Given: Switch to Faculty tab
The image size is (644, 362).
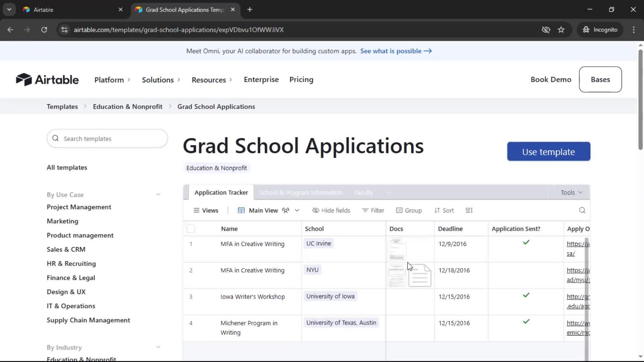Looking at the screenshot, I should tap(364, 192).
